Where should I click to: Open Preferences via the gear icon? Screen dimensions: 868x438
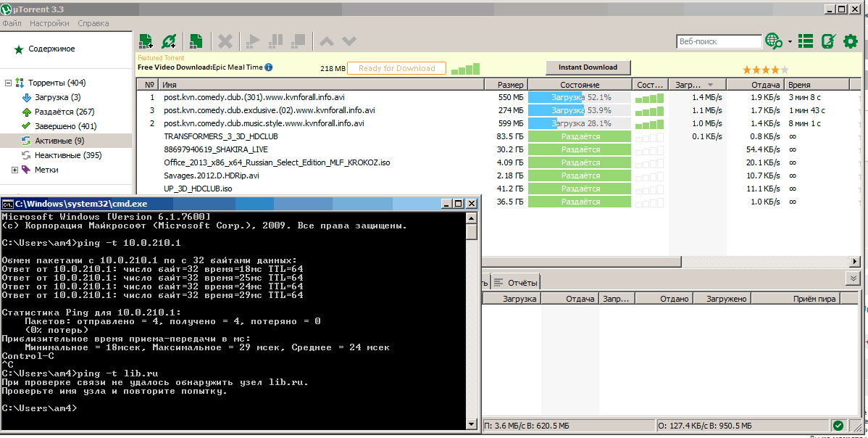tap(851, 41)
